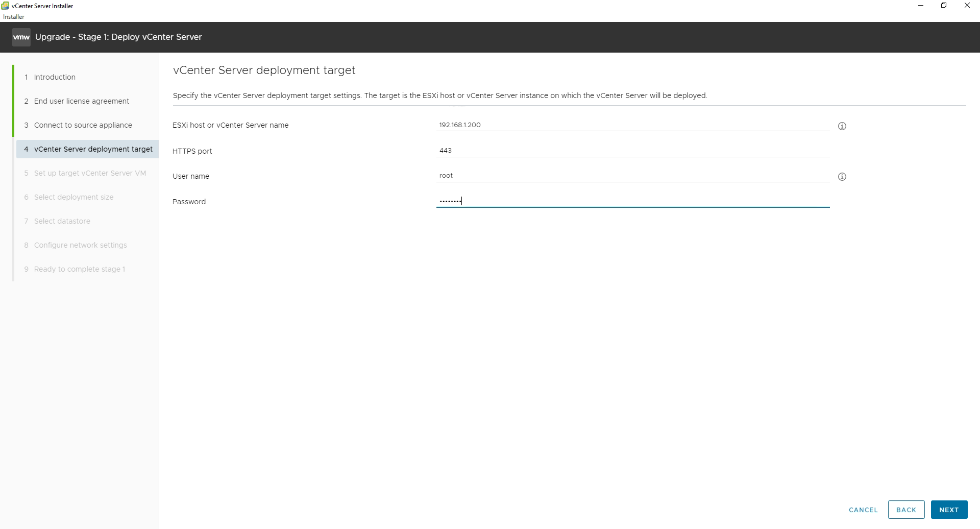The image size is (980, 529).
Task: Click the 'Password' label
Action: (x=189, y=202)
